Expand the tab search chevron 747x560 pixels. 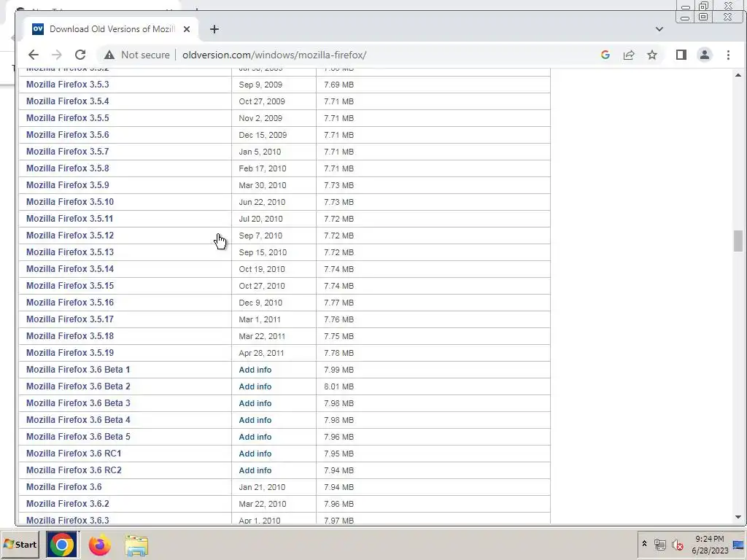pyautogui.click(x=659, y=29)
